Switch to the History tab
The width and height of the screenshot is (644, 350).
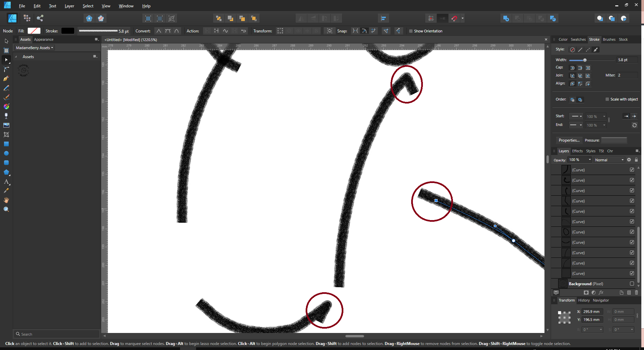[x=584, y=300]
